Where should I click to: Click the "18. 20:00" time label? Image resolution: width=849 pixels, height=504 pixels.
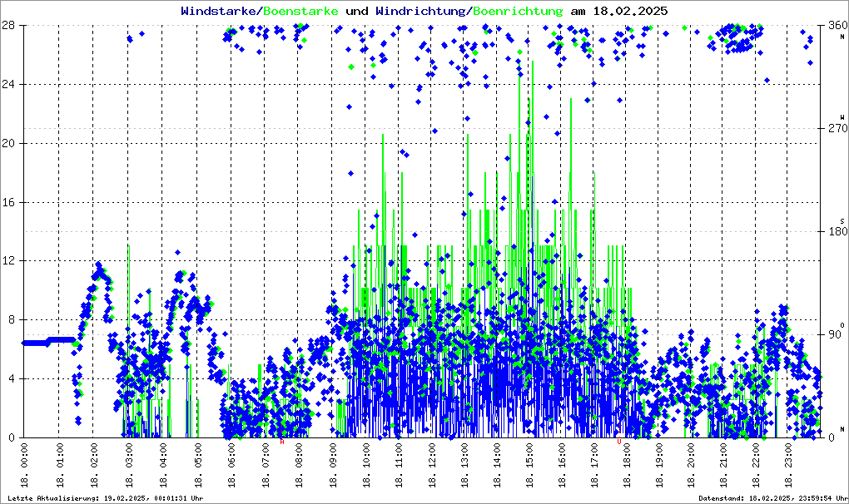[x=692, y=466]
